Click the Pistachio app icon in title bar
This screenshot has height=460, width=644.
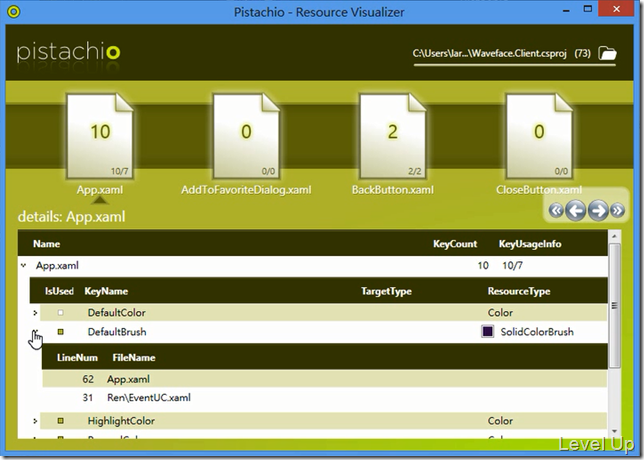(14, 12)
